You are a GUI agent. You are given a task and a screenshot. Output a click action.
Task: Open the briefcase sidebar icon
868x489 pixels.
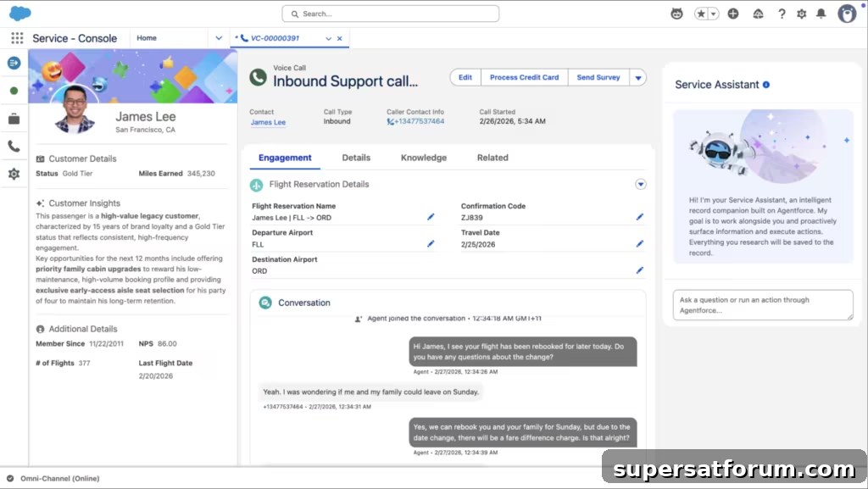(14, 119)
